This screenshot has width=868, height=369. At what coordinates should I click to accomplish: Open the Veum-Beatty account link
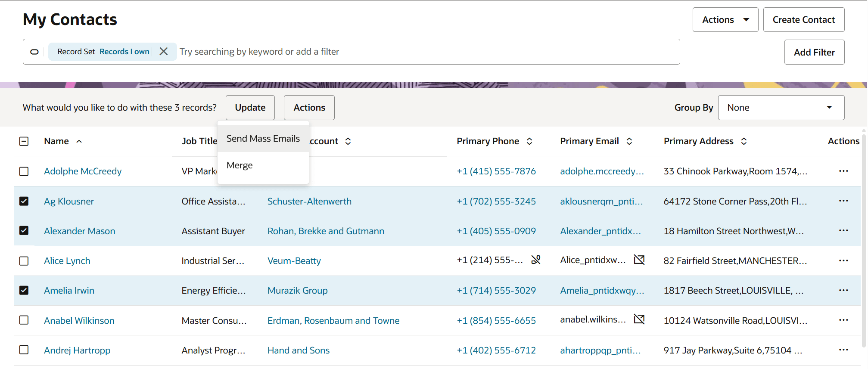coord(294,261)
